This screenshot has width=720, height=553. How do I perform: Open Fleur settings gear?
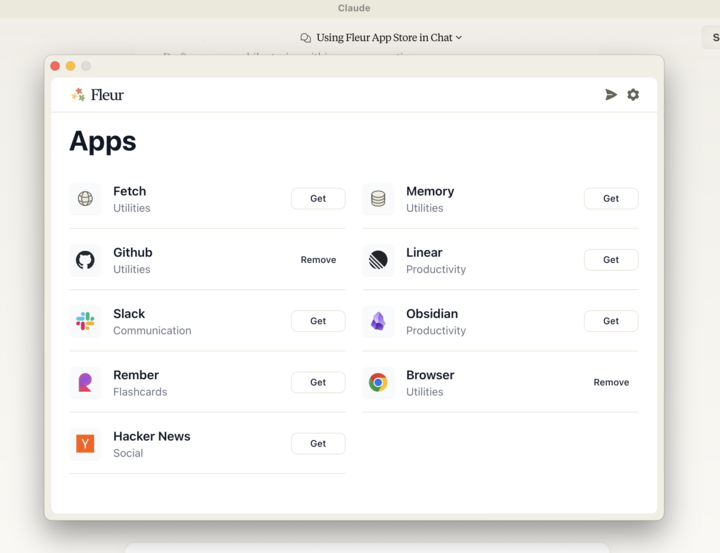633,95
